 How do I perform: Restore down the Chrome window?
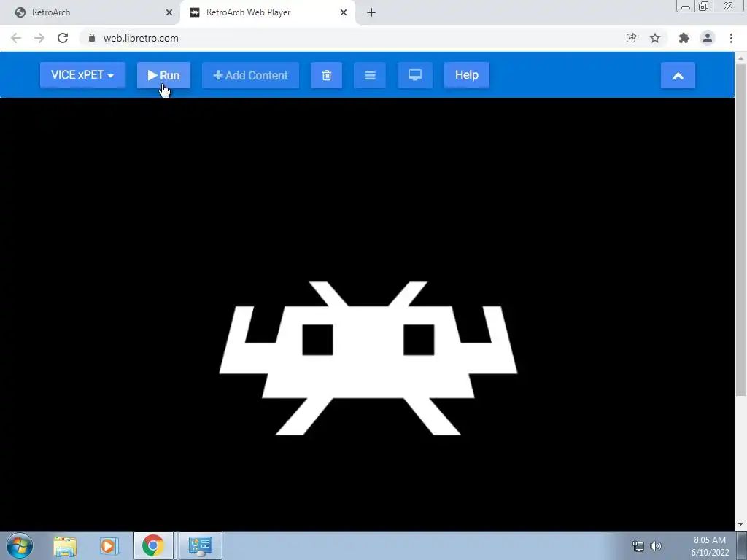pos(703,7)
